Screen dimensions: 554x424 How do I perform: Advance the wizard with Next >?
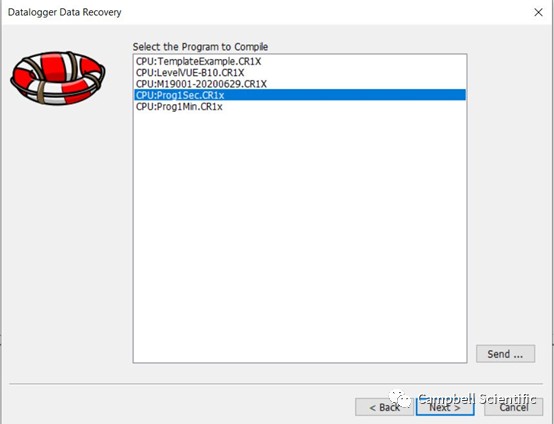445,407
